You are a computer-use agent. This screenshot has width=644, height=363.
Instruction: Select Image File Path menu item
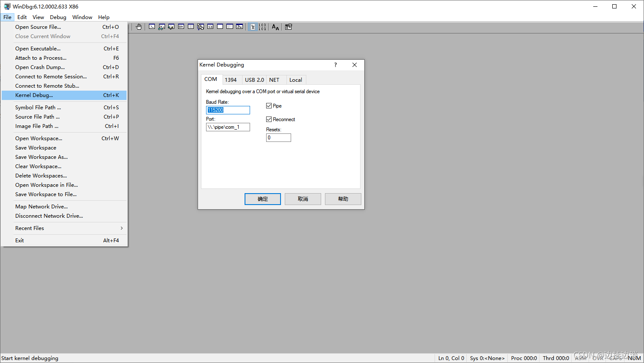pyautogui.click(x=64, y=126)
